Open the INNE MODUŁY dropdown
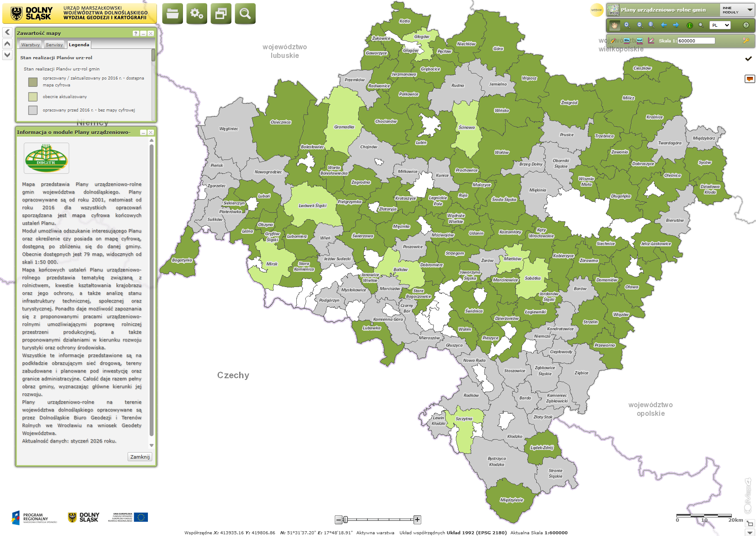The height and width of the screenshot is (536, 756). click(737, 10)
